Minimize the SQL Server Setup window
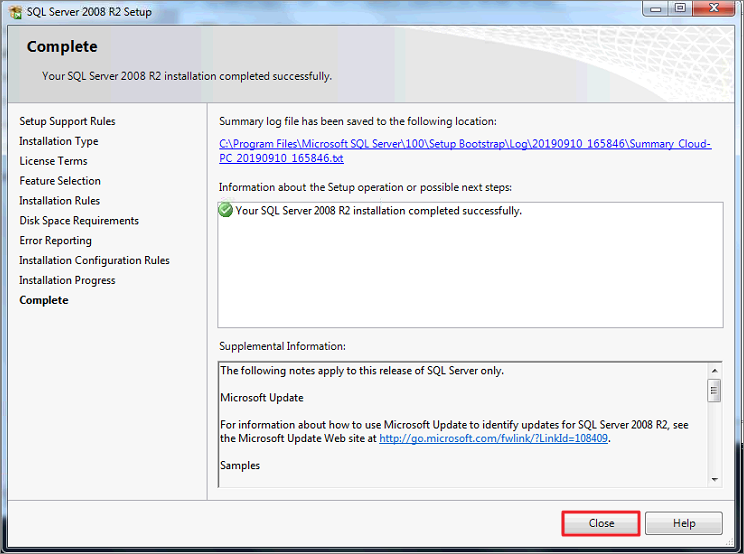This screenshot has width=744, height=554. tap(656, 9)
